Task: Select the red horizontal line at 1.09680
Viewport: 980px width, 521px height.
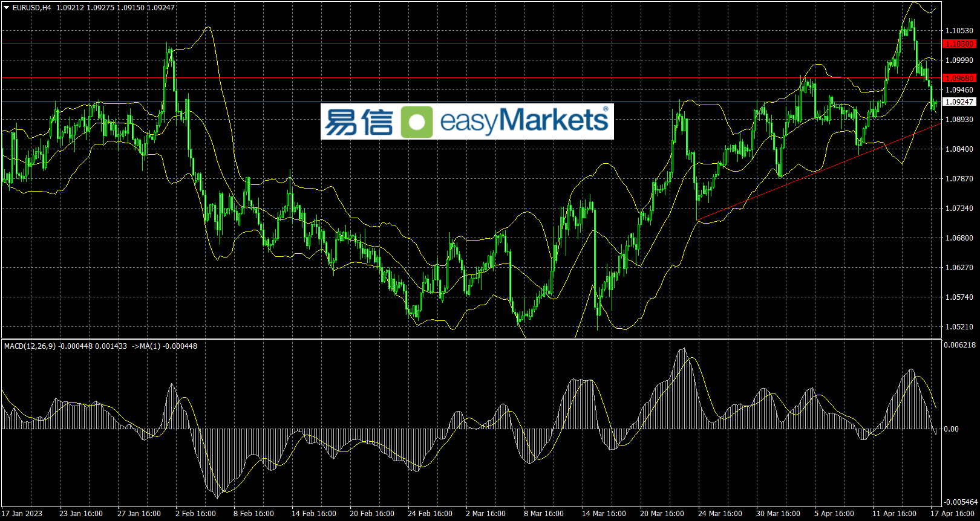Action: [472, 78]
